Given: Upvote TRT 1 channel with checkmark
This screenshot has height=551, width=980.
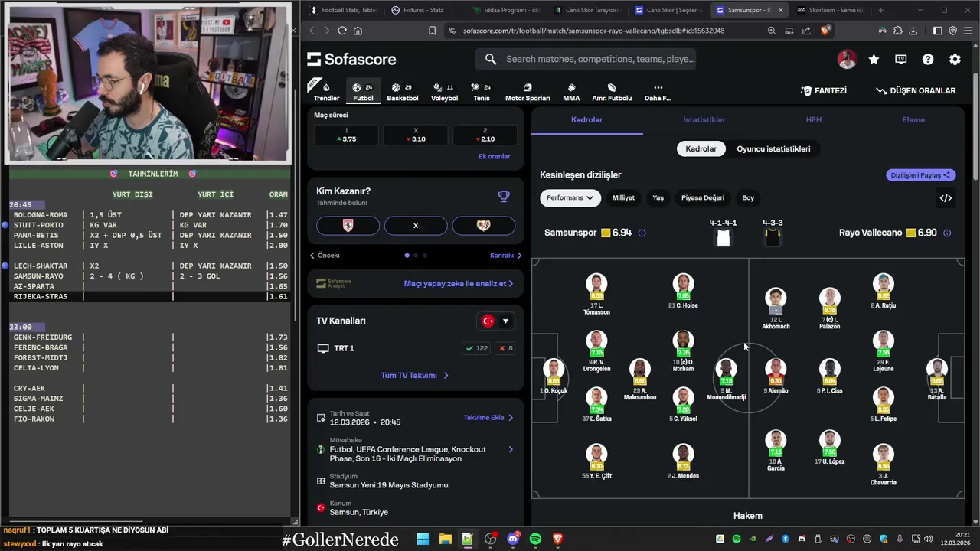Looking at the screenshot, I should (477, 348).
